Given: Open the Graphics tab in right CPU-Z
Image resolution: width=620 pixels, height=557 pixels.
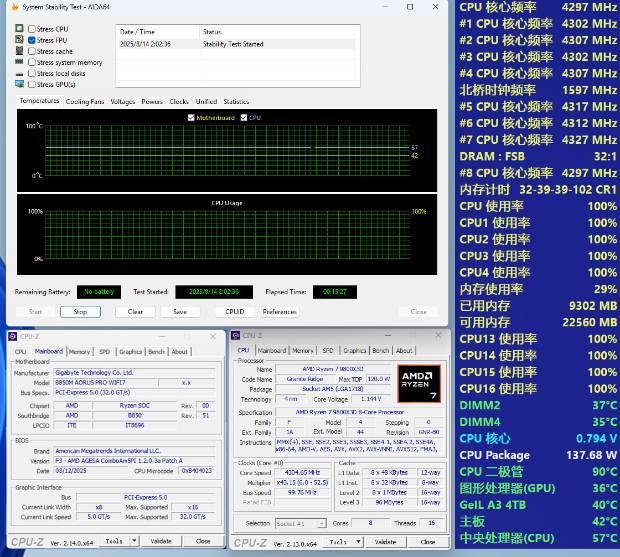Looking at the screenshot, I should point(355,350).
